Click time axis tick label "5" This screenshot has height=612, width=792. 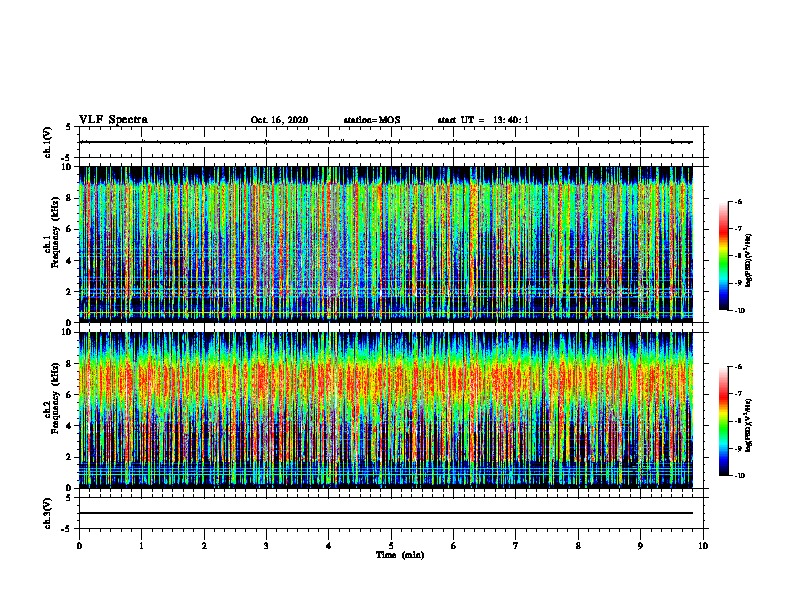[391, 546]
